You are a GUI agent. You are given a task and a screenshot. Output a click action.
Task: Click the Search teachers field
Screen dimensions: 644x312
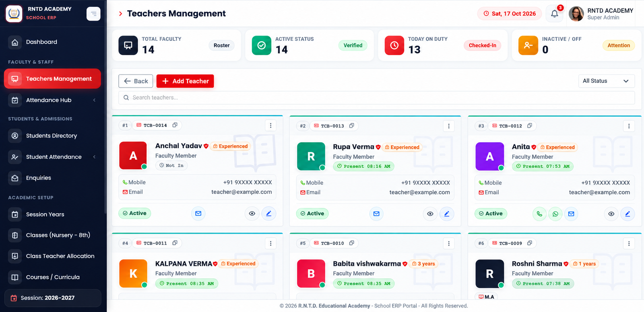click(x=376, y=98)
